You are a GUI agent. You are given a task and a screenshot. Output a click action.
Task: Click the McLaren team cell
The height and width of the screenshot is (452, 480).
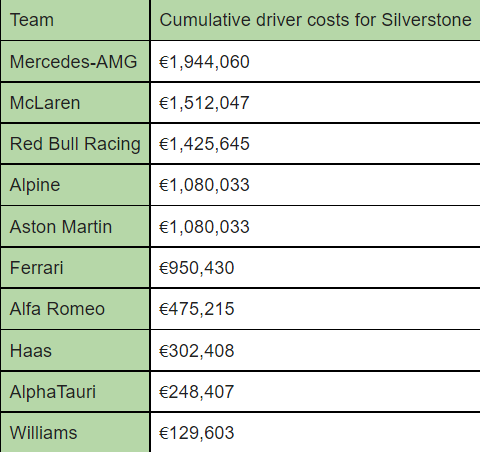tap(75, 102)
